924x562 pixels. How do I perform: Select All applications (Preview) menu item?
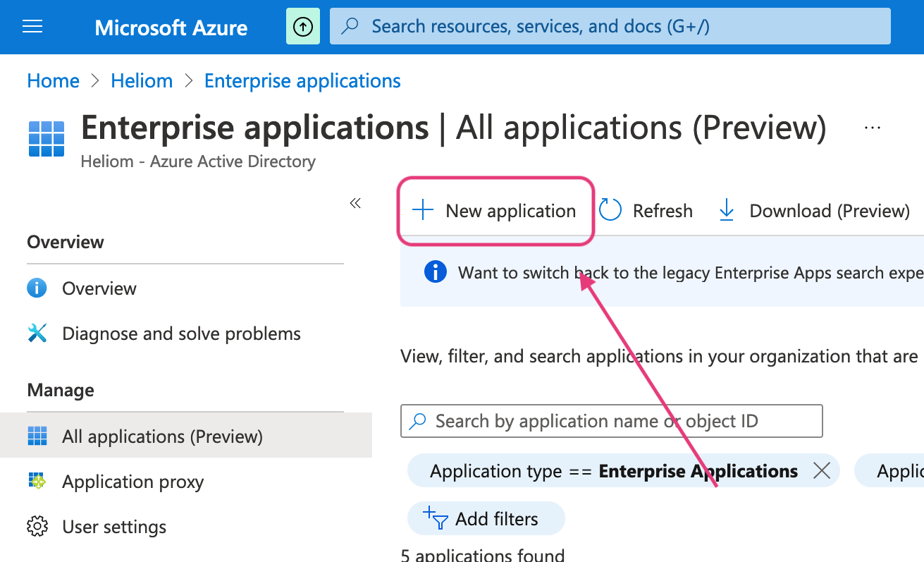pyautogui.click(x=162, y=436)
